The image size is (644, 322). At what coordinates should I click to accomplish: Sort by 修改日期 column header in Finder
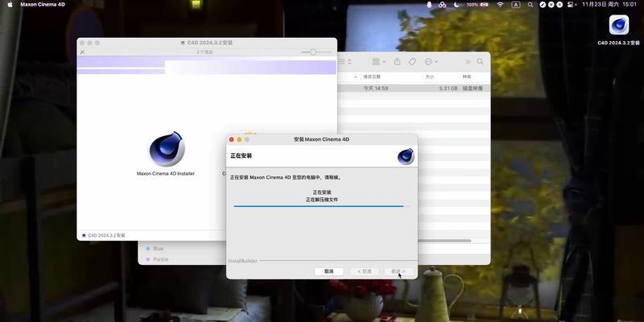coord(372,76)
